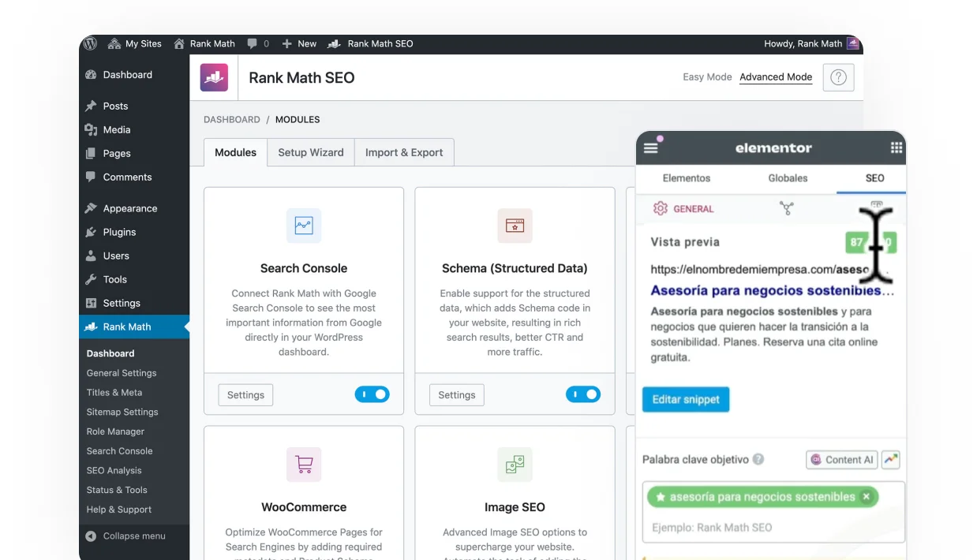Open GENERAL gear tab in SEO panel
The height and width of the screenshot is (560, 977).
[x=683, y=209]
